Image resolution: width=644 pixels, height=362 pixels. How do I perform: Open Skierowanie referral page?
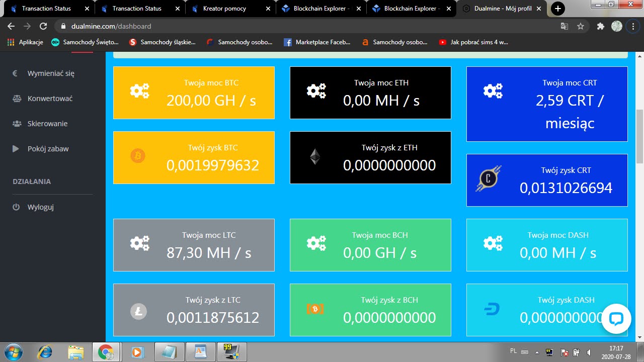click(47, 123)
